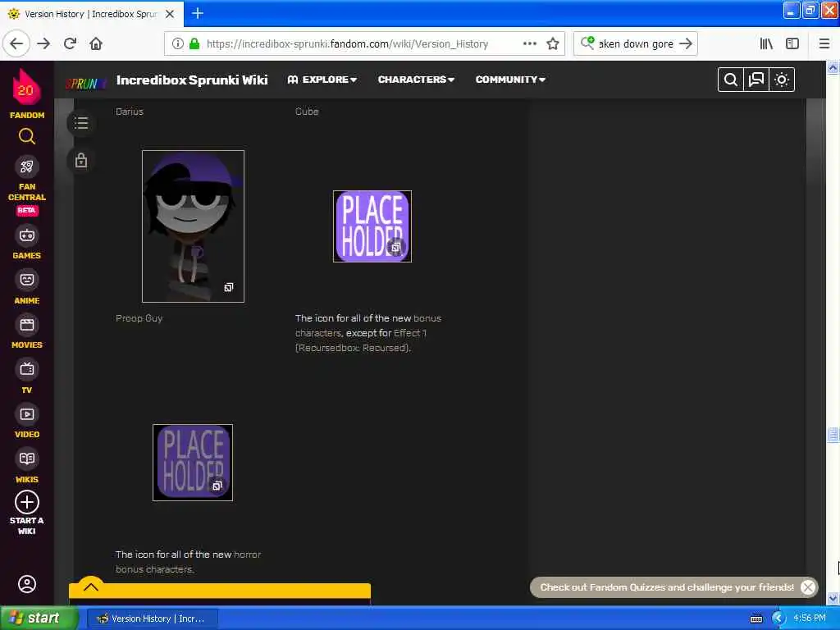Screen dimensions: 840x630
Task: Click the Fandom flame logo
Action: click(26, 87)
